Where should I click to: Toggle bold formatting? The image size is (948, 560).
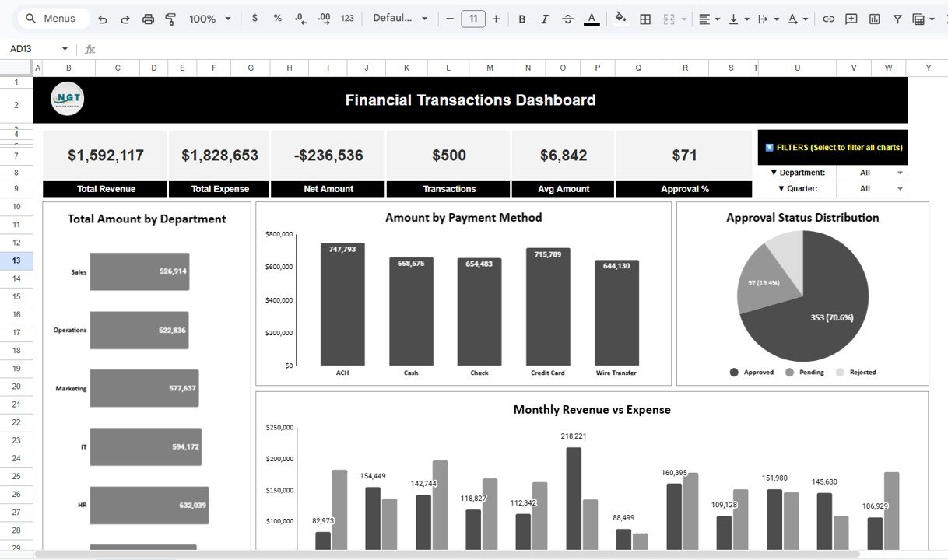click(x=521, y=19)
